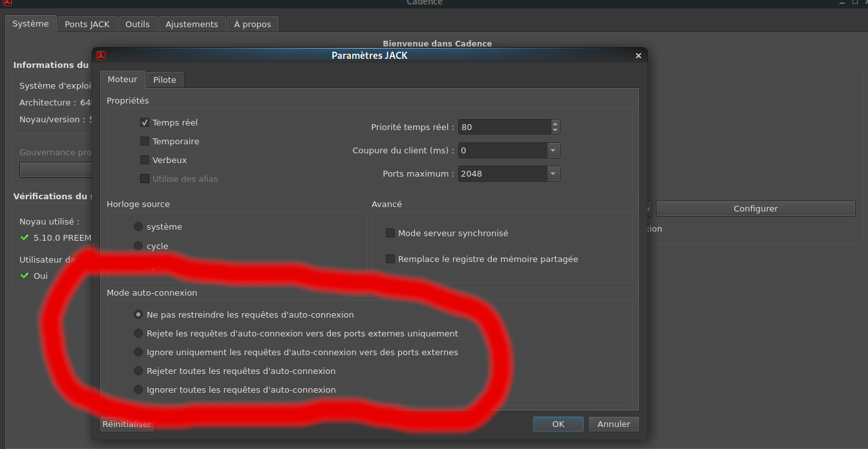
Task: Click the Noyau utilisé label in Cadence
Action: (x=49, y=221)
